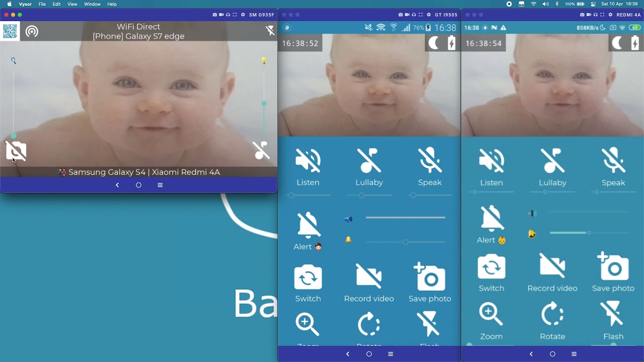Click the macOS Bluetooth status icon

pos(557,4)
